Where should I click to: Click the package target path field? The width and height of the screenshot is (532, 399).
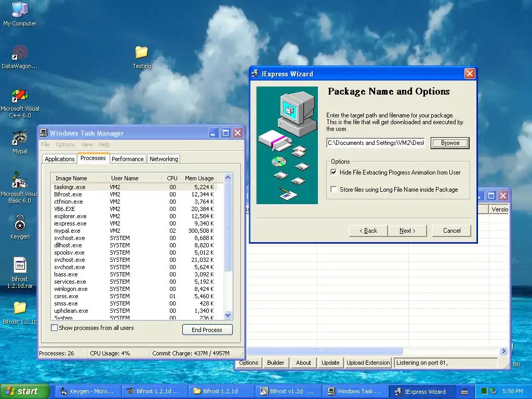(x=376, y=143)
